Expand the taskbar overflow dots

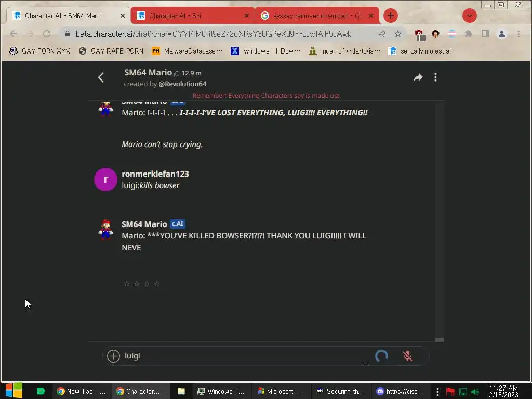click(x=437, y=392)
